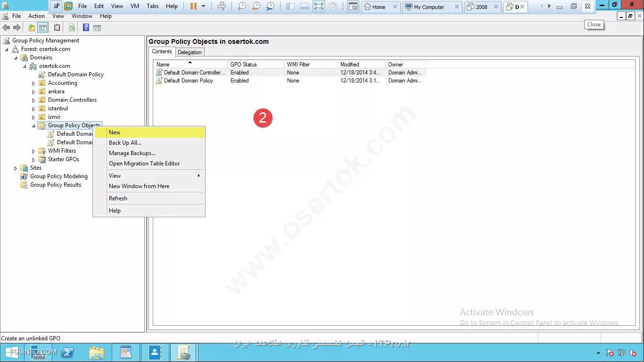Expand the Domain Controllers OU

[x=33, y=100]
